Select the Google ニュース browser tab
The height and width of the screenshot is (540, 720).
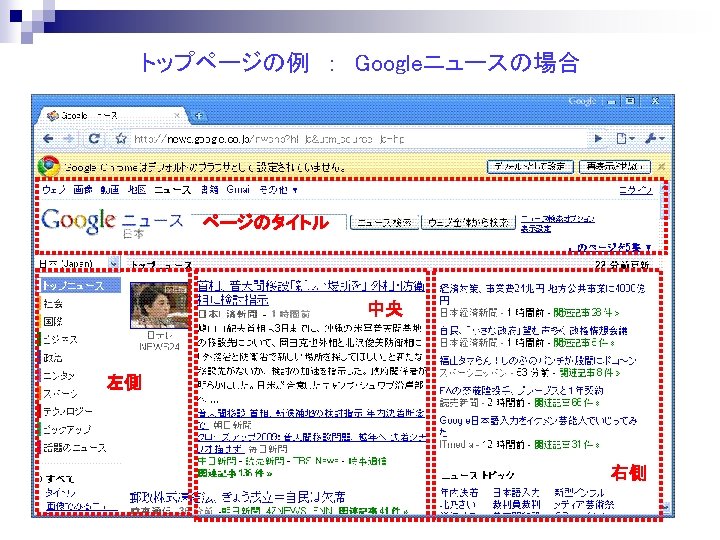pyautogui.click(x=112, y=116)
